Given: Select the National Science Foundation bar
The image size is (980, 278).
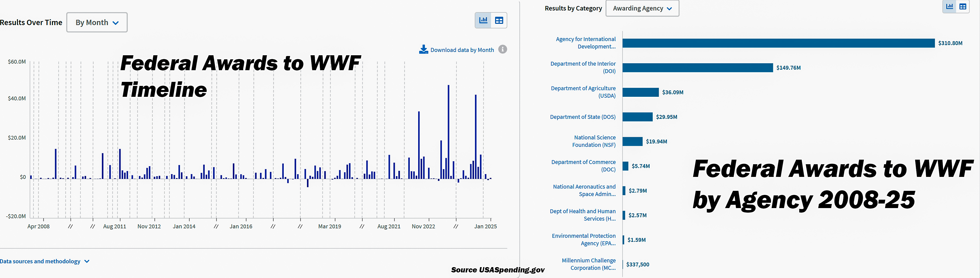Looking at the screenshot, I should [632, 142].
